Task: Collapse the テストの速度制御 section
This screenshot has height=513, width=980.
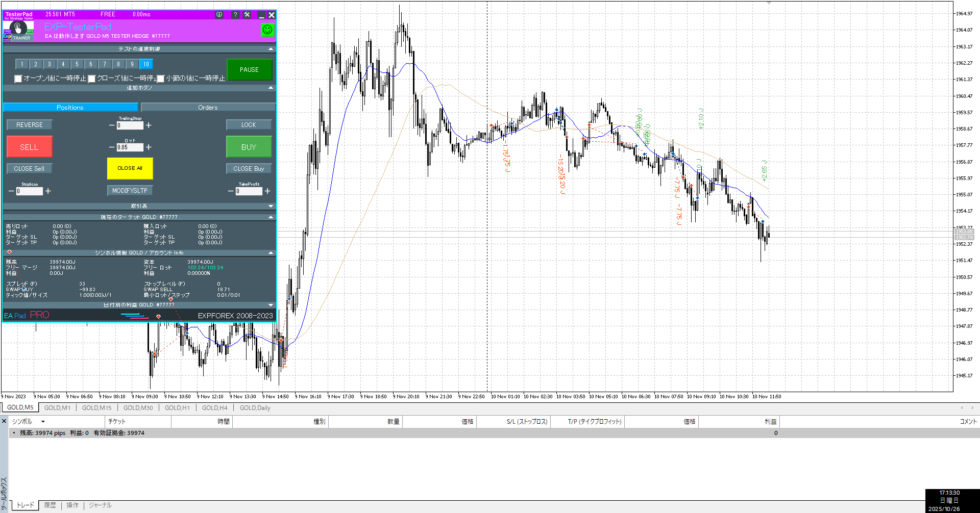Action: click(271, 49)
